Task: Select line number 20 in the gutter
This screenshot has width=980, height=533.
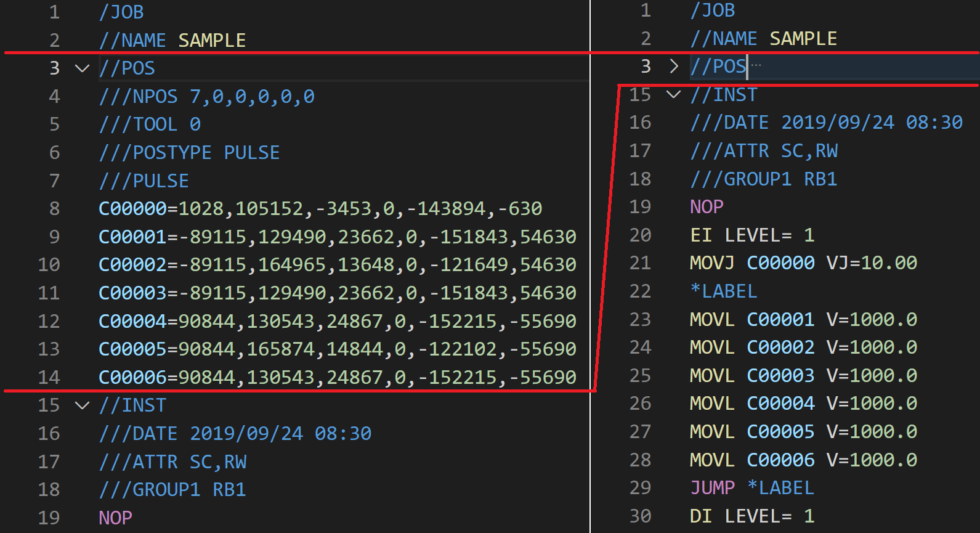Action: 640,235
